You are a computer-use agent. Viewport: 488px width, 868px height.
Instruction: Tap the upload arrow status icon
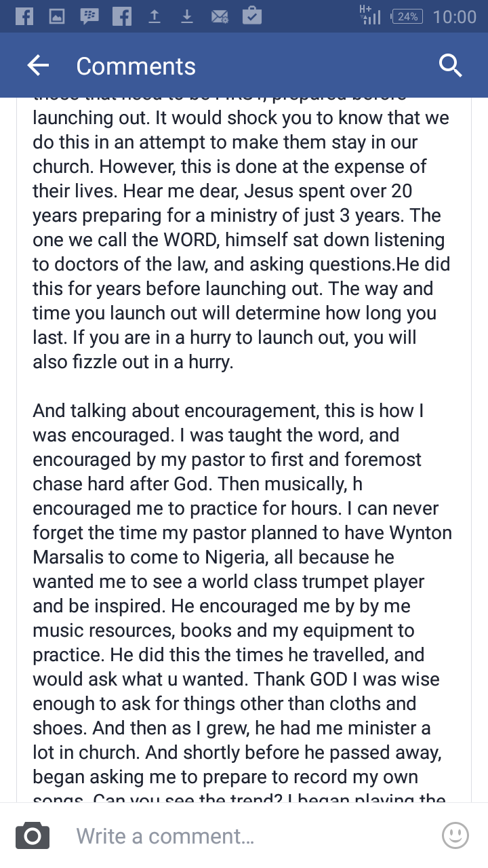click(155, 16)
